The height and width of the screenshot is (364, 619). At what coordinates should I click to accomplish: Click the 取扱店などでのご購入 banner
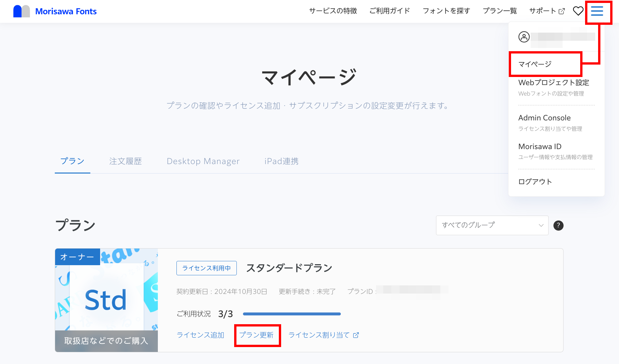point(106,341)
